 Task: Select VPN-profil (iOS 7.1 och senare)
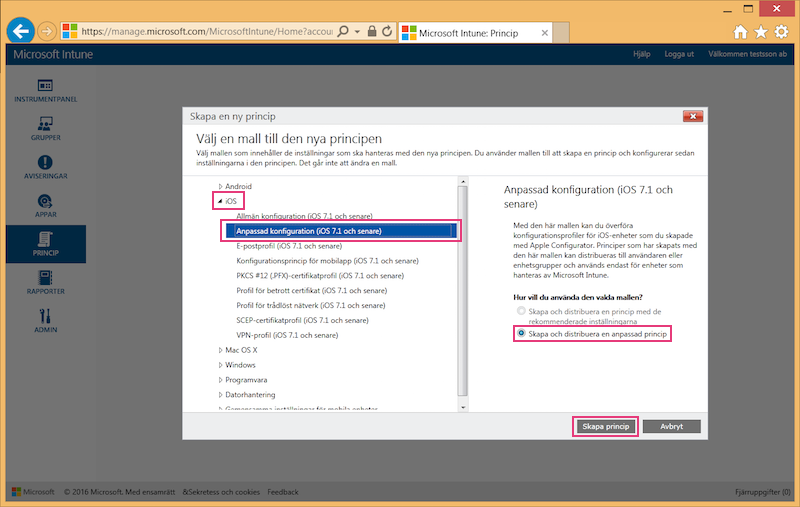pos(287,335)
